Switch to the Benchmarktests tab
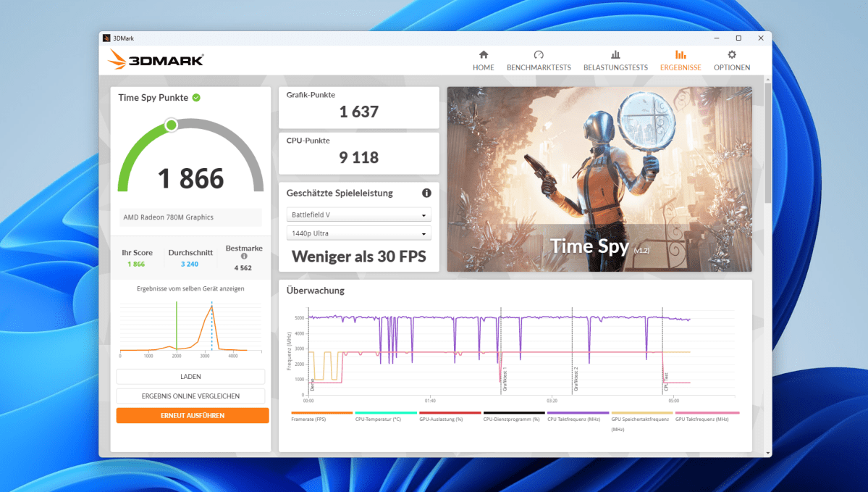The height and width of the screenshot is (492, 868). click(x=538, y=67)
